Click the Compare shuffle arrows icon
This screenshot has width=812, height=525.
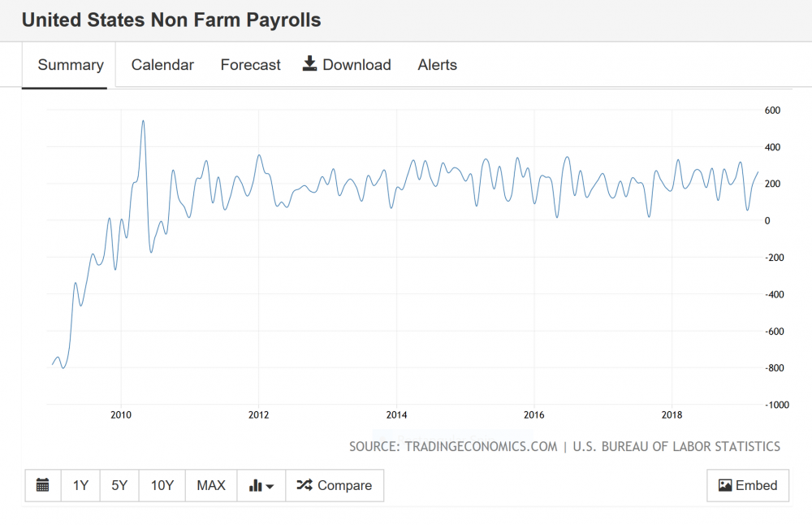(x=304, y=485)
